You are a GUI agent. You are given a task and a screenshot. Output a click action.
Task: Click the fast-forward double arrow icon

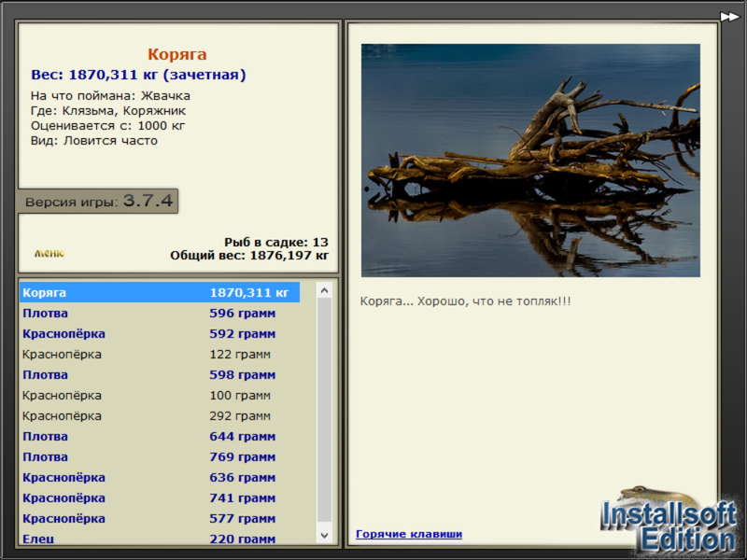point(729,17)
